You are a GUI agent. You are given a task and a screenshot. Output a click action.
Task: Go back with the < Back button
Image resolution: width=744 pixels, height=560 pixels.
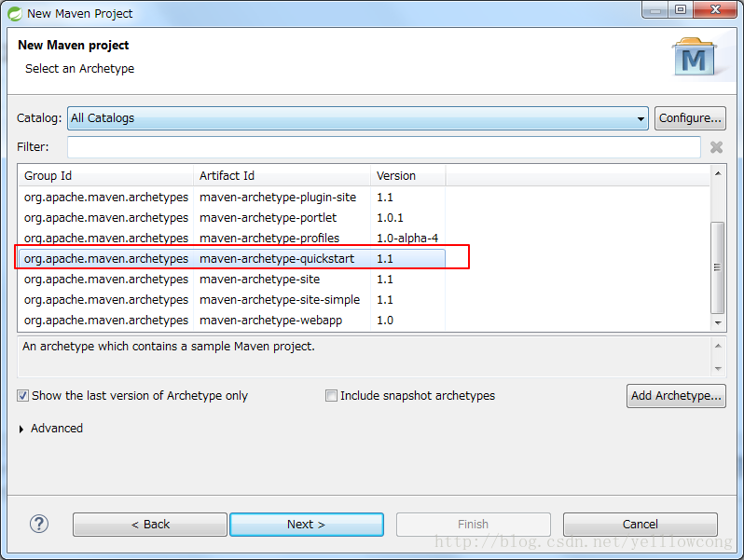click(x=150, y=525)
